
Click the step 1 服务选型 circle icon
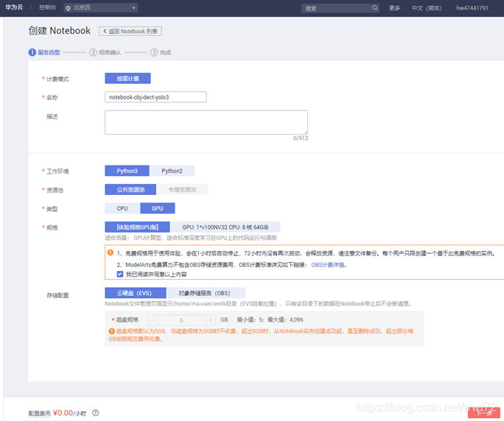(32, 52)
